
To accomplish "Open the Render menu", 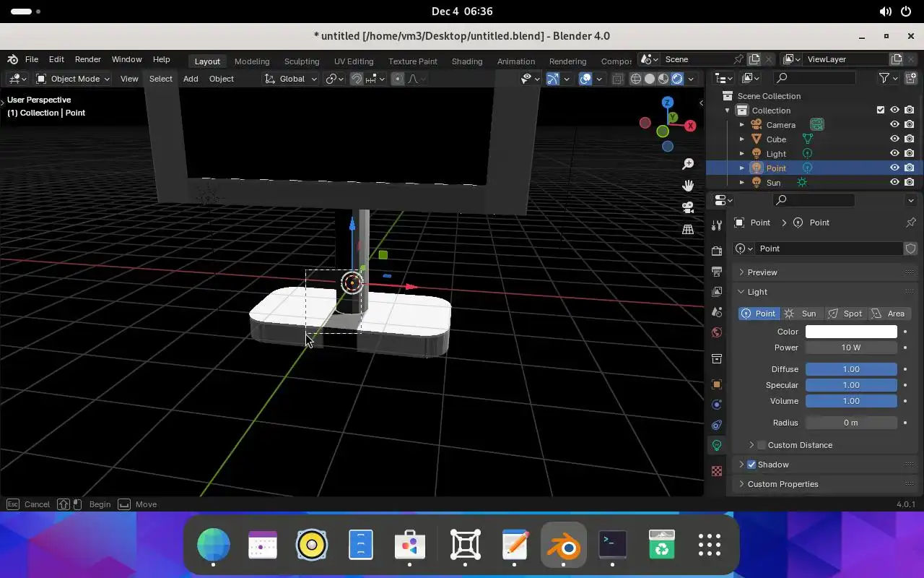I will [88, 59].
